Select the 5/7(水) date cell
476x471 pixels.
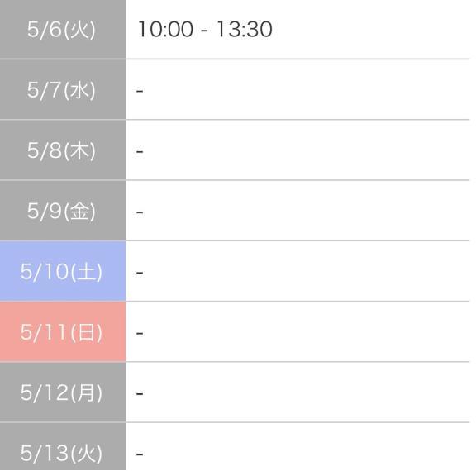63,90
